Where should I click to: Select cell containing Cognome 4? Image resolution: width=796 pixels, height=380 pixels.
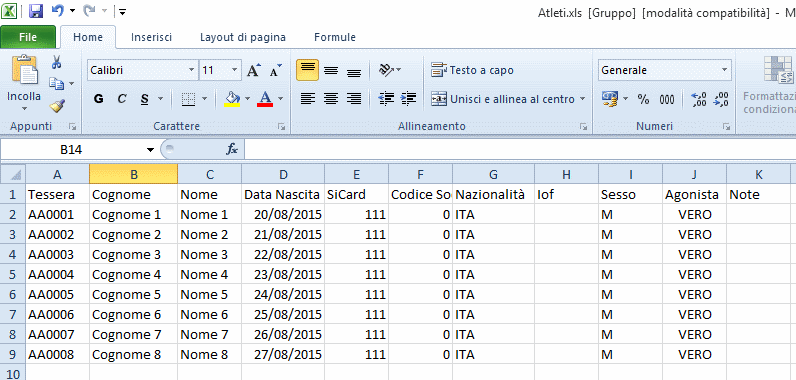(x=134, y=274)
